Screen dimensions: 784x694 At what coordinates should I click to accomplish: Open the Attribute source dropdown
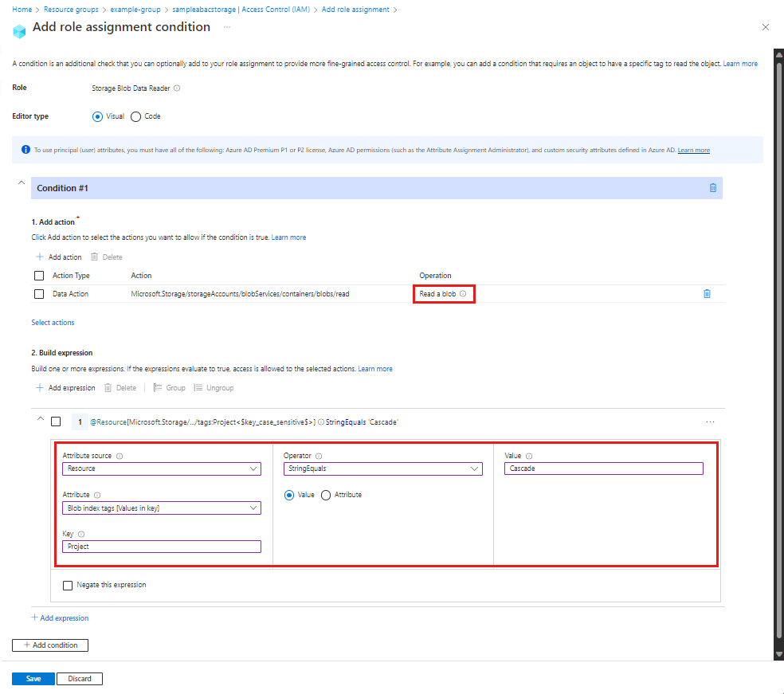161,469
